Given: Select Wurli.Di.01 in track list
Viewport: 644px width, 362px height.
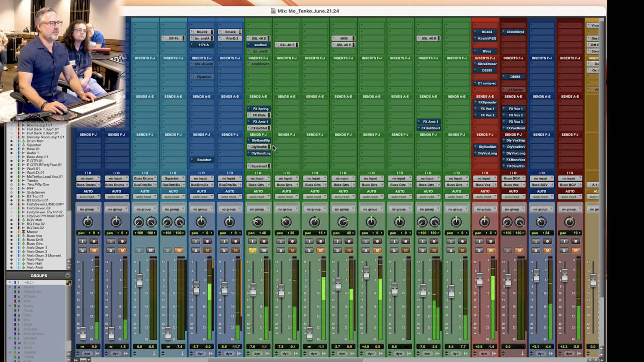Looking at the screenshot, I should pos(36,172).
